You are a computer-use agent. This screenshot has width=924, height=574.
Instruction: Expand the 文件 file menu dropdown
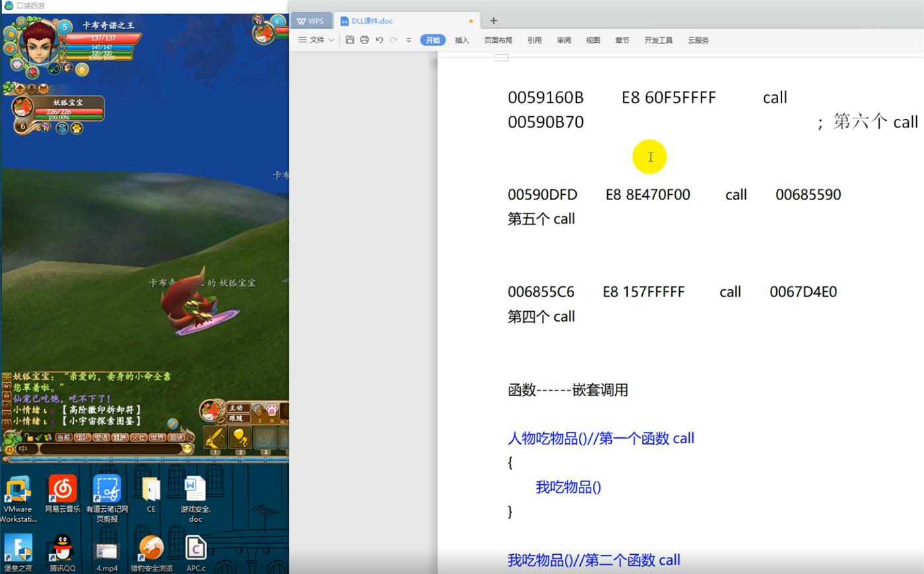pyautogui.click(x=317, y=40)
